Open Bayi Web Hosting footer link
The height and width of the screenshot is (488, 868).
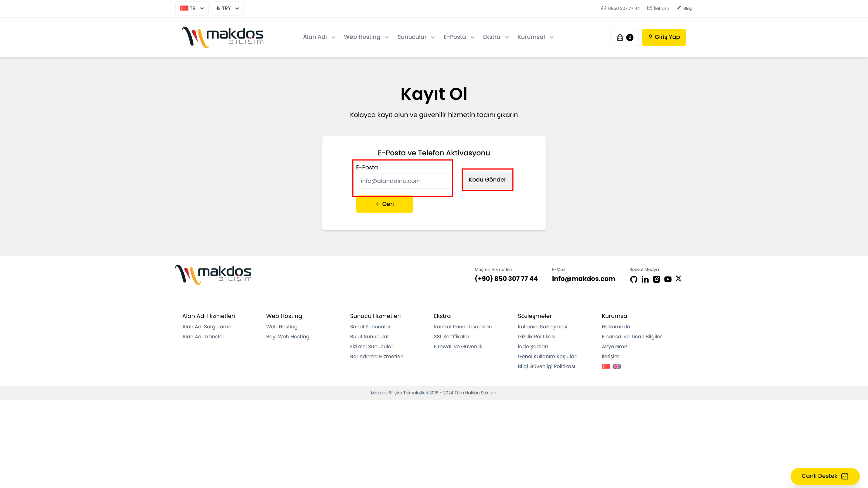tap(288, 337)
